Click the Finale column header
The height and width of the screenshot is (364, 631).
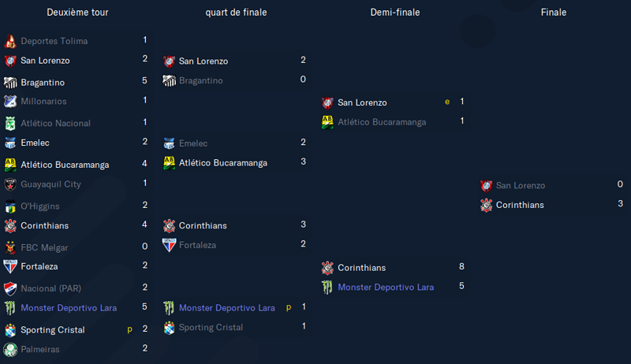coord(554,13)
